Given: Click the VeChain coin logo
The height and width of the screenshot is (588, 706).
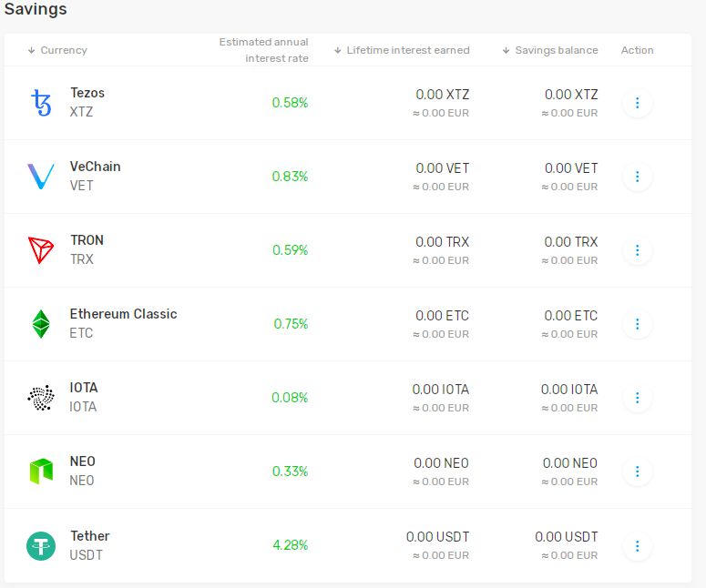Looking at the screenshot, I should pyautogui.click(x=41, y=177).
